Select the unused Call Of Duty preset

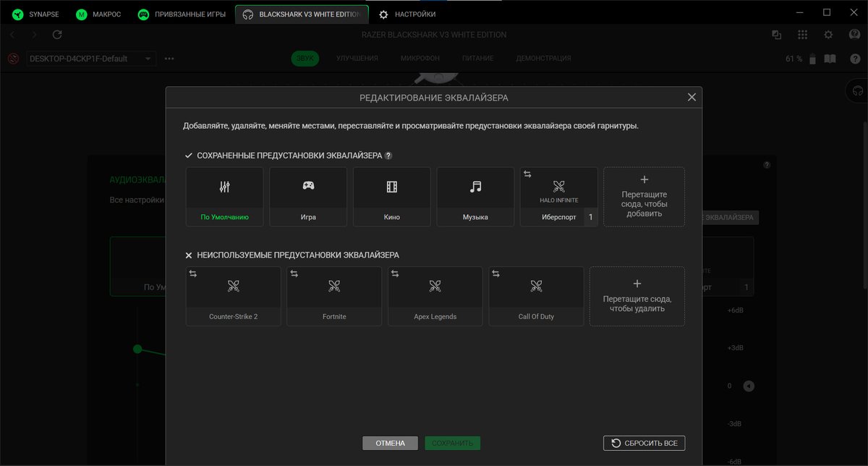point(536,296)
